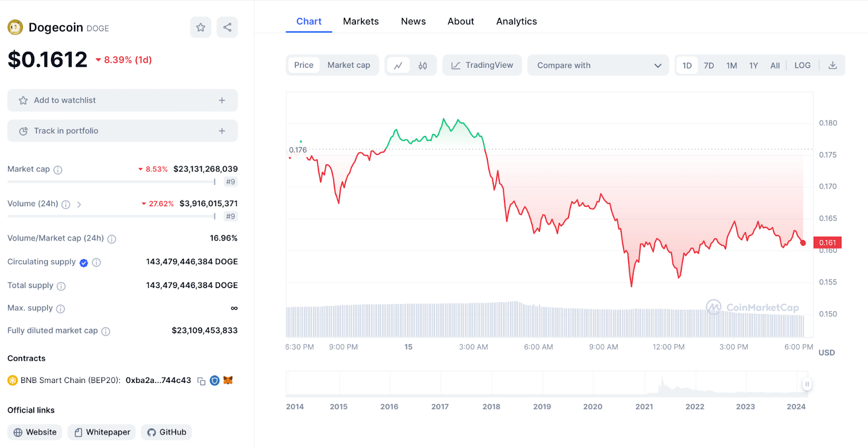Image resolution: width=868 pixels, height=447 pixels.
Task: Switch to candlestick chart view icon
Action: [423, 66]
